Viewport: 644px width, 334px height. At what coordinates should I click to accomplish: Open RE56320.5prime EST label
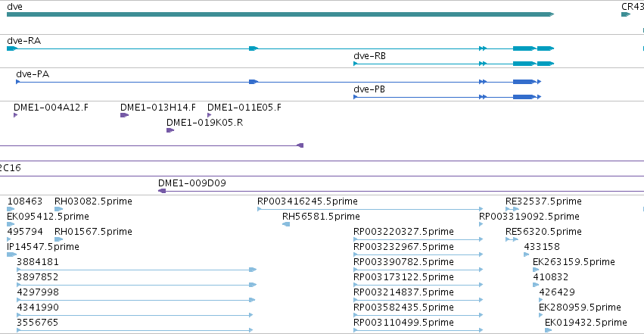point(544,232)
